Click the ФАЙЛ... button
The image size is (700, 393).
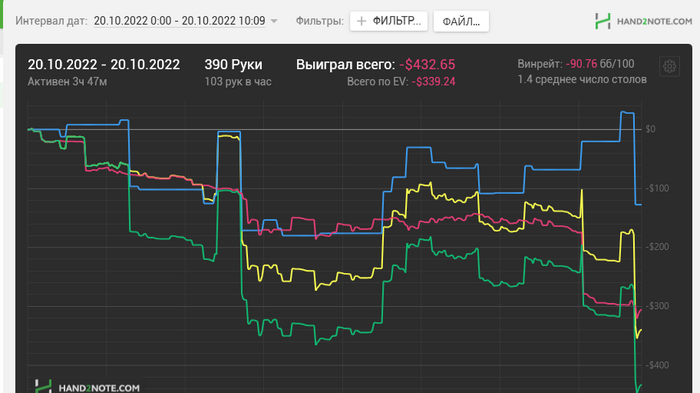tap(461, 21)
